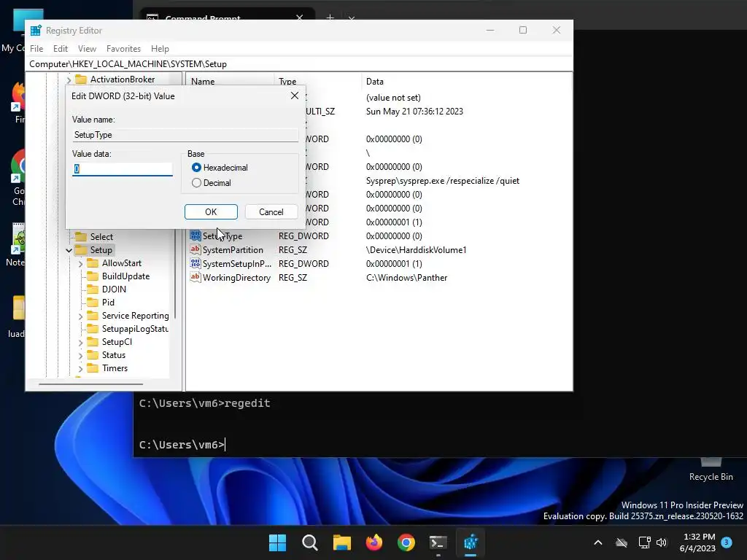Close the Edit DWORD dialog with X
The height and width of the screenshot is (560, 747).
click(x=295, y=96)
